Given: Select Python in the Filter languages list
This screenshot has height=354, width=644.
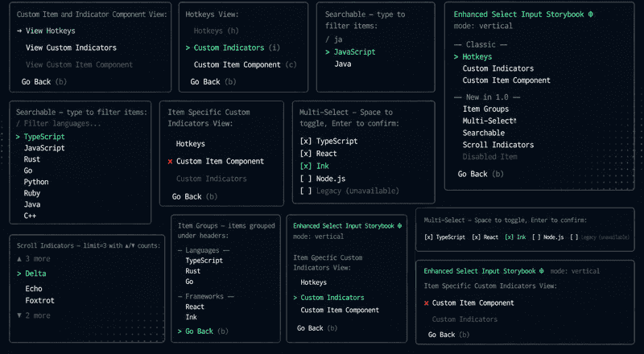Looking at the screenshot, I should [x=35, y=182].
